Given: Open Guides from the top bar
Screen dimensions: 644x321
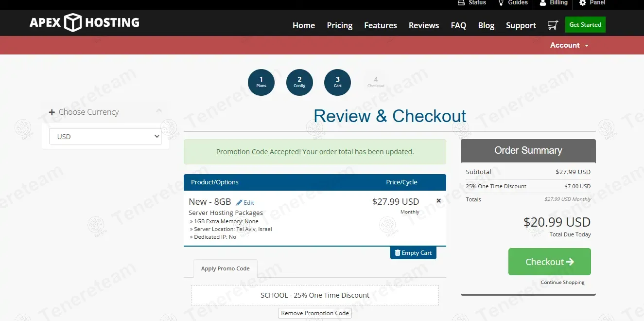Looking at the screenshot, I should coord(513,3).
